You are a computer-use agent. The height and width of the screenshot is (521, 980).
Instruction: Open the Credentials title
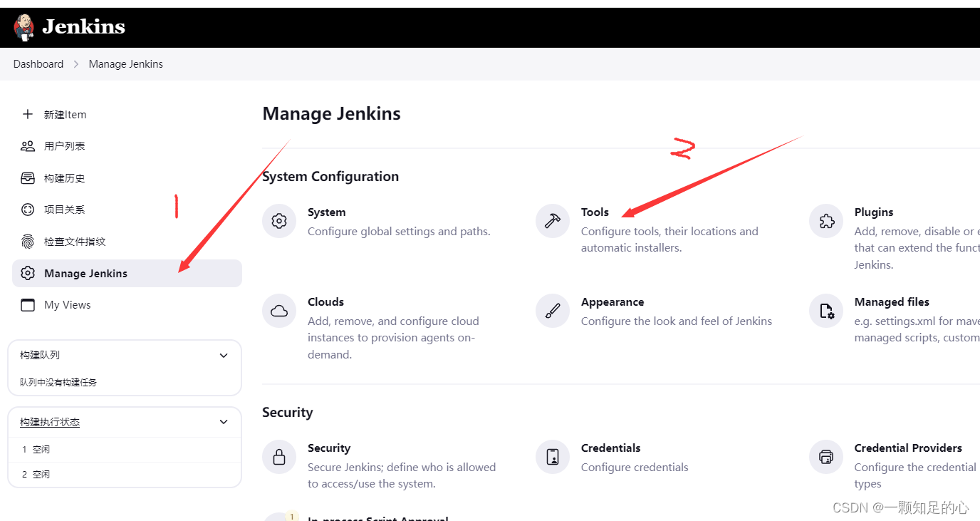610,448
